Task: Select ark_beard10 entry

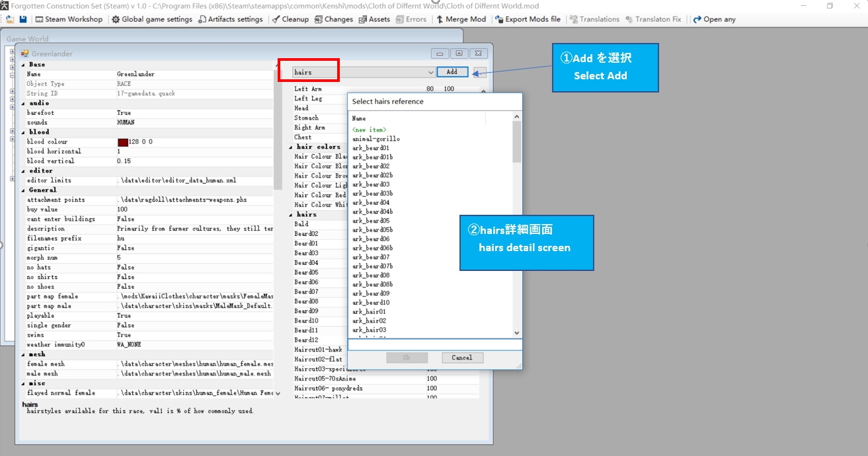Action: (370, 303)
